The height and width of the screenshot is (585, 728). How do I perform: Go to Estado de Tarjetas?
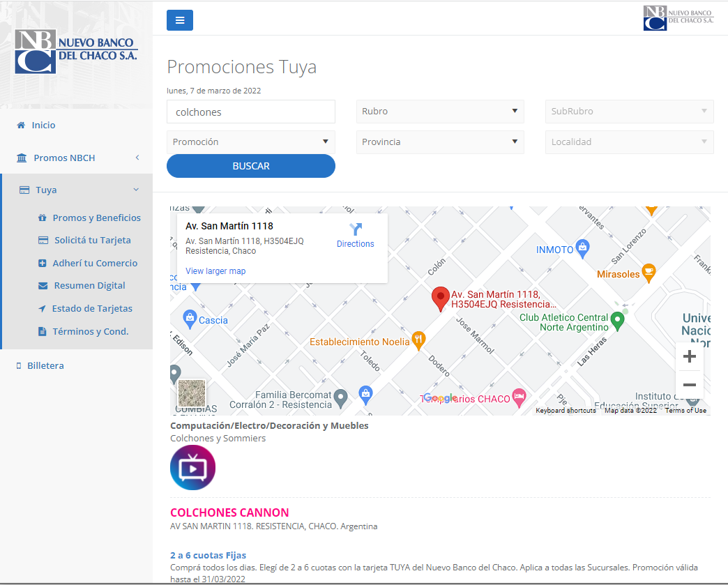(92, 308)
